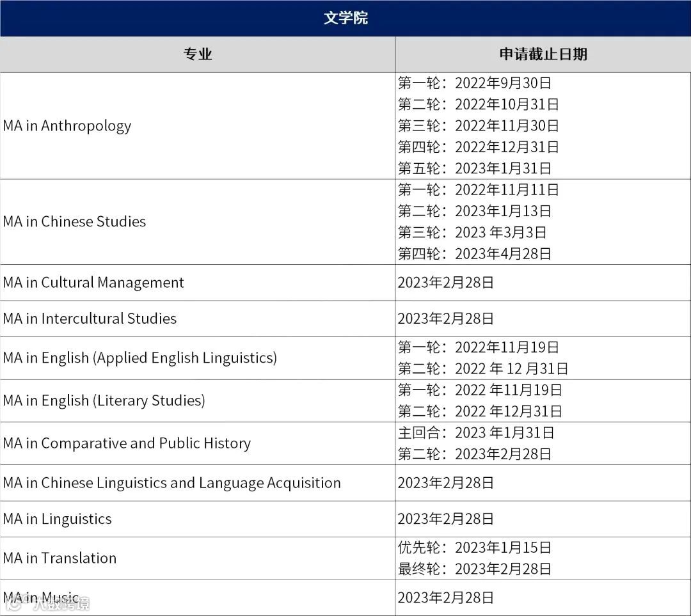Click deadline 主回合: 2023 年1月31日
Viewport: 691px width, 616px height.
[x=476, y=432]
